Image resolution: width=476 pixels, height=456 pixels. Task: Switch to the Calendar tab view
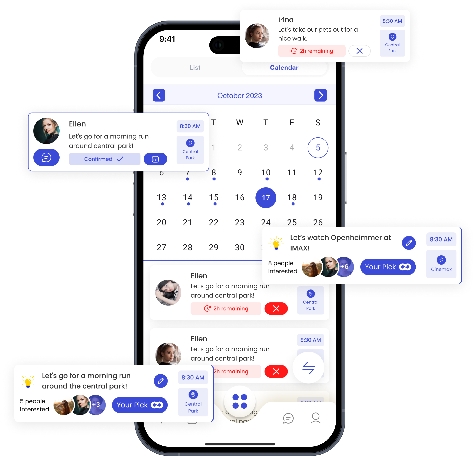coord(284,67)
